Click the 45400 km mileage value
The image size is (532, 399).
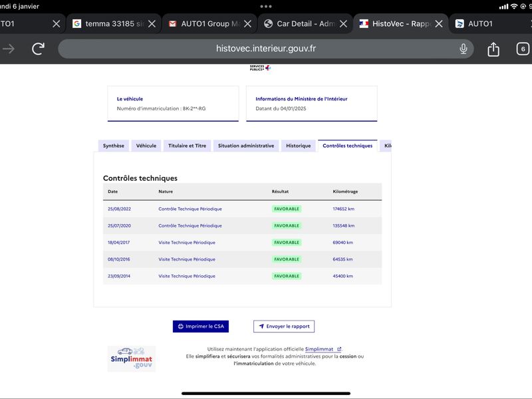(342, 276)
